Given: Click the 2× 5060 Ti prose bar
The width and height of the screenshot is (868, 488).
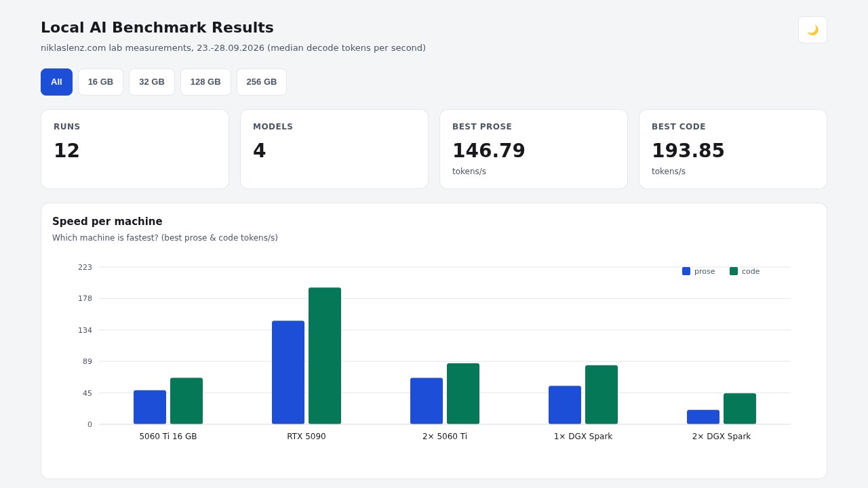Looking at the screenshot, I should click(x=427, y=401).
